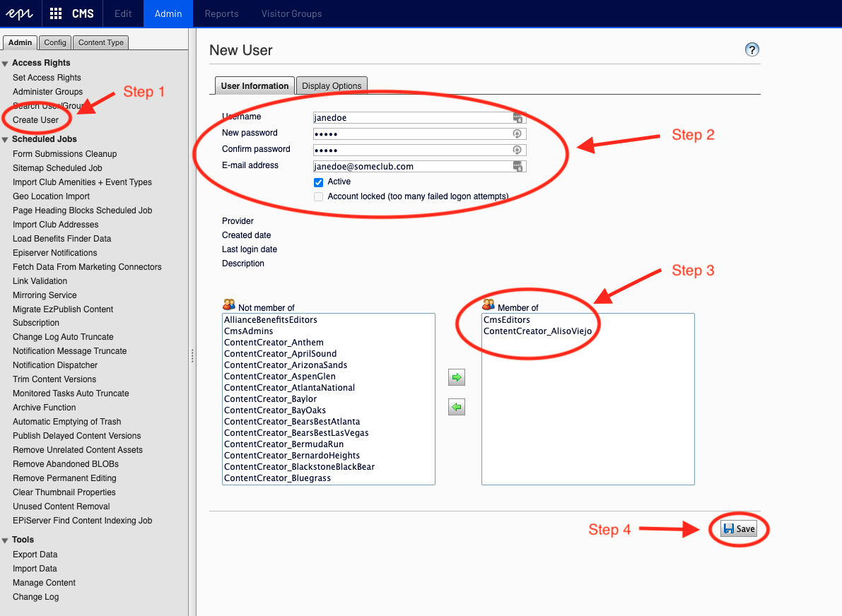Open the Display Options tab
Image resolution: width=842 pixels, height=616 pixels.
332,86
